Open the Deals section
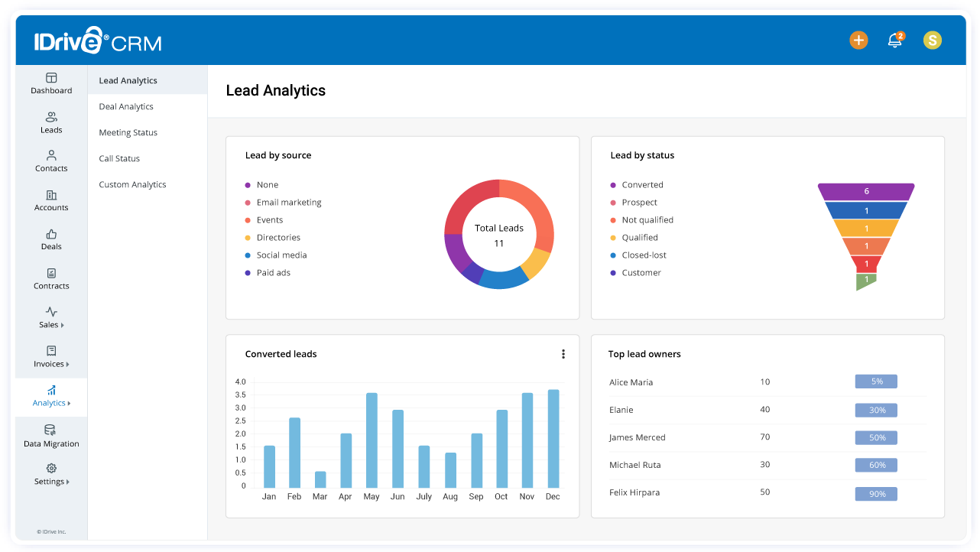The image size is (980, 552). click(50, 240)
